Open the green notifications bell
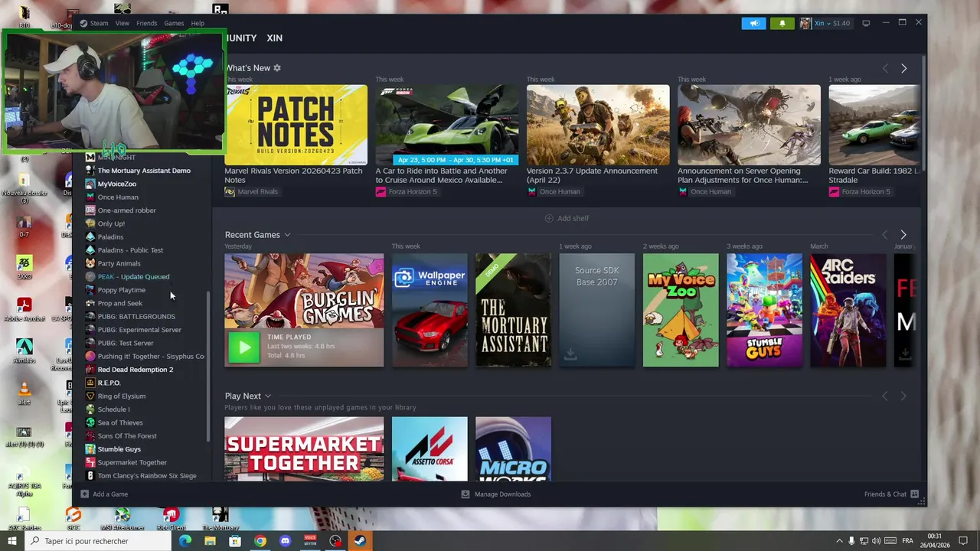The width and height of the screenshot is (980, 551). [782, 23]
